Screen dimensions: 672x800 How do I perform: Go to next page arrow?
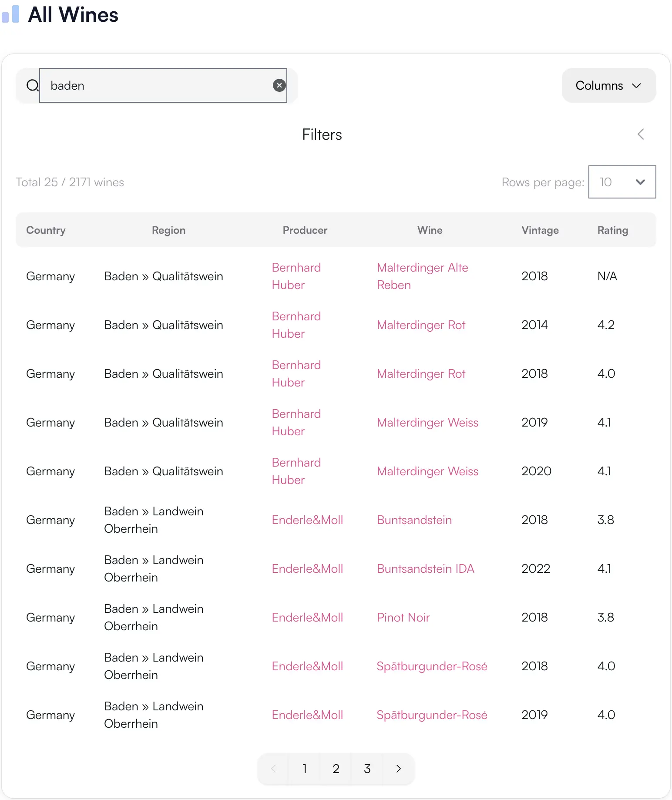coord(398,769)
